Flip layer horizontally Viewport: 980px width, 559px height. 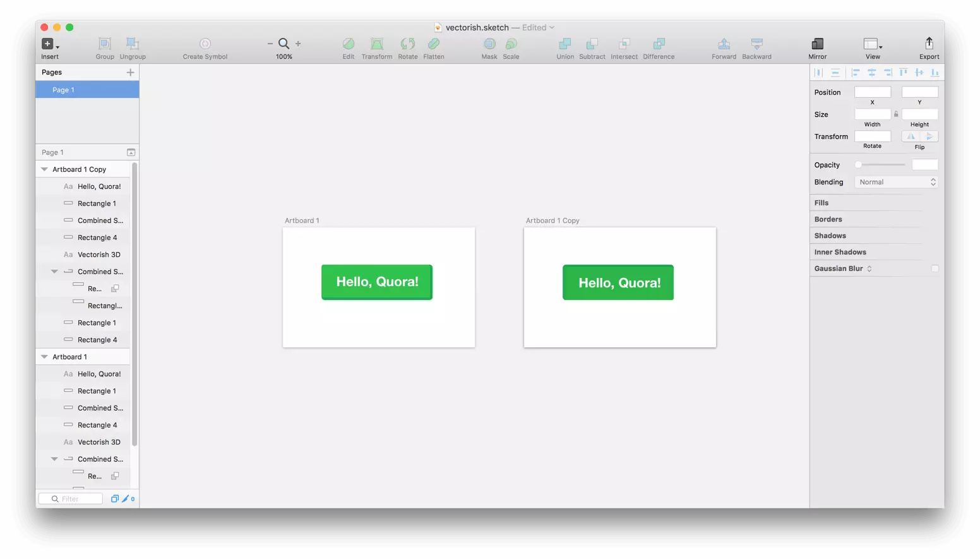point(911,136)
